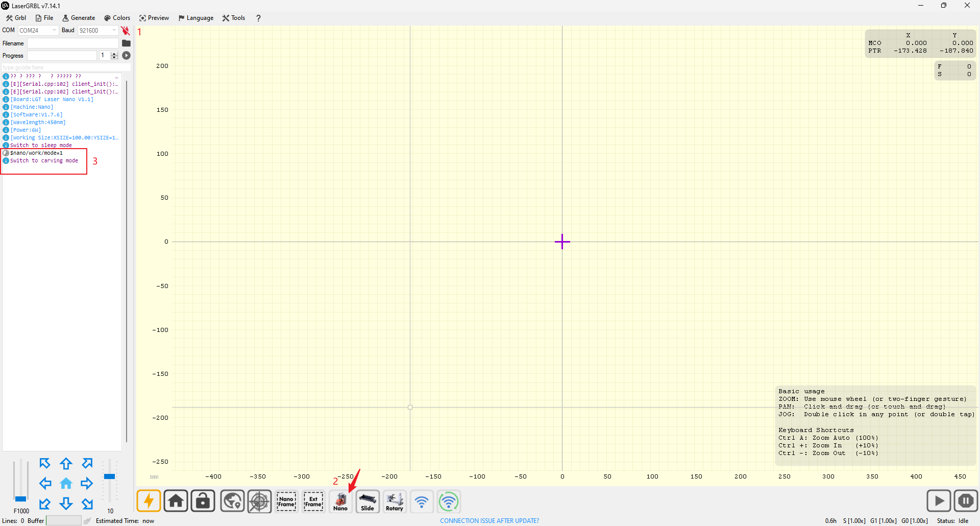Click the lightning bolt reset button
The image size is (980, 526).
click(149, 501)
